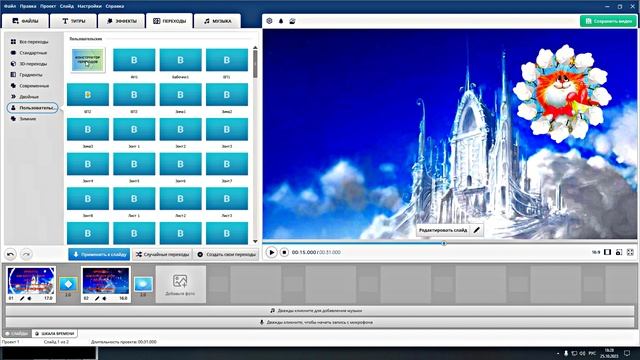This screenshot has width=640, height=360.
Task: Redo the last action
Action: coord(26,254)
